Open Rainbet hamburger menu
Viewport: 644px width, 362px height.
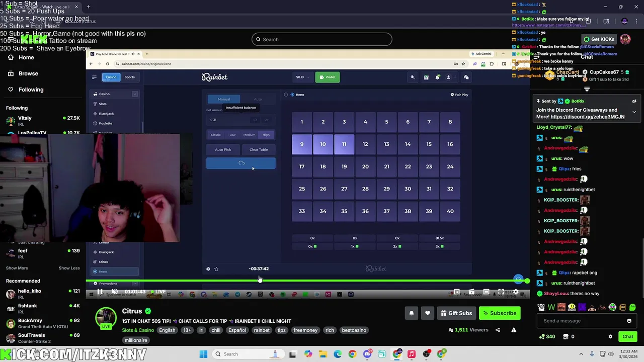pyautogui.click(x=94, y=77)
